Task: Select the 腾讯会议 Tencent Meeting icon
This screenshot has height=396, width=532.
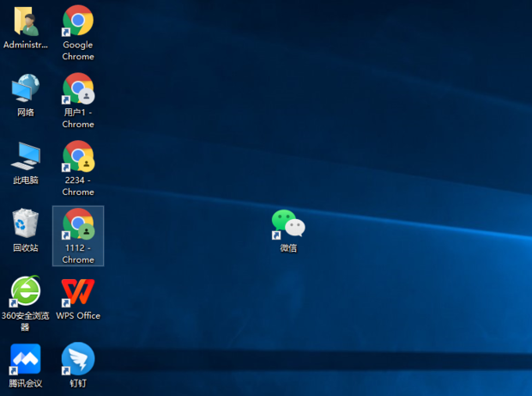Action: pos(26,359)
